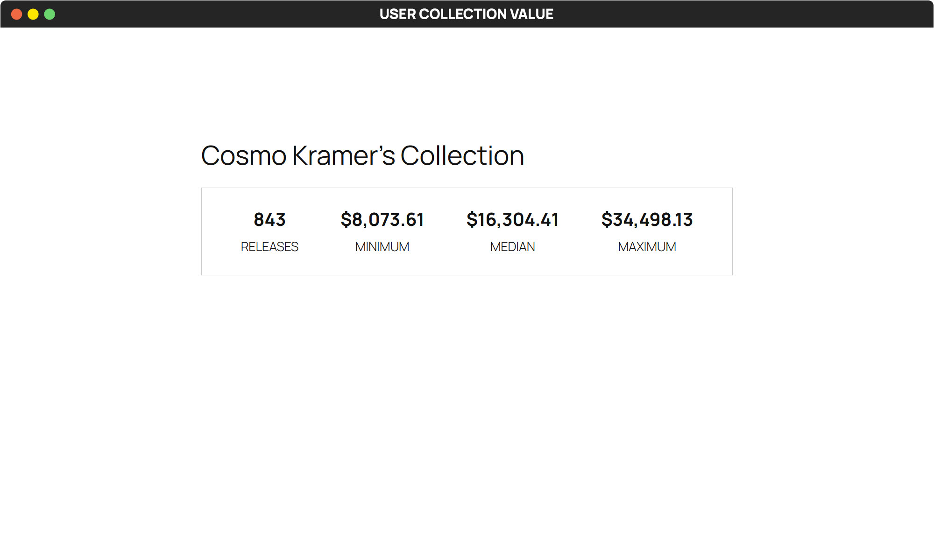Click the red close traffic light icon
Viewport: 934px width, 560px height.
17,14
